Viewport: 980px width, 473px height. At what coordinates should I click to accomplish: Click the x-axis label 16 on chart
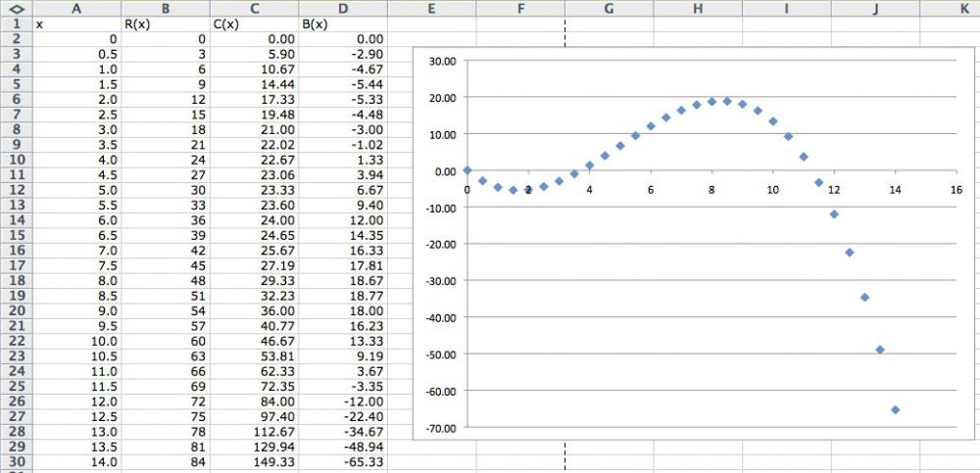pos(955,189)
